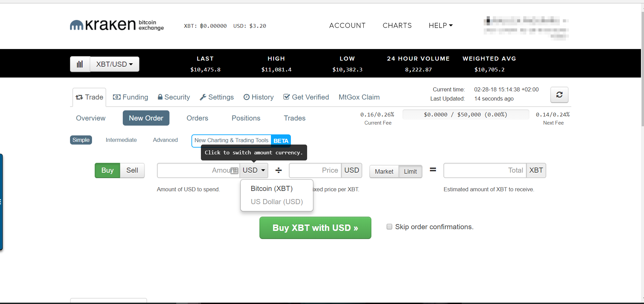Screen dimensions: 644x304
Task: Expand the XBT/USD pair dropdown
Action: pyautogui.click(x=115, y=64)
